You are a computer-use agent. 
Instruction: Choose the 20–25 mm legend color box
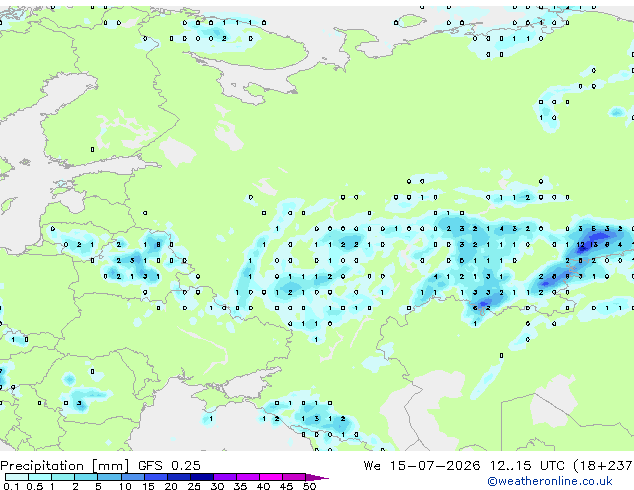pyautogui.click(x=179, y=477)
